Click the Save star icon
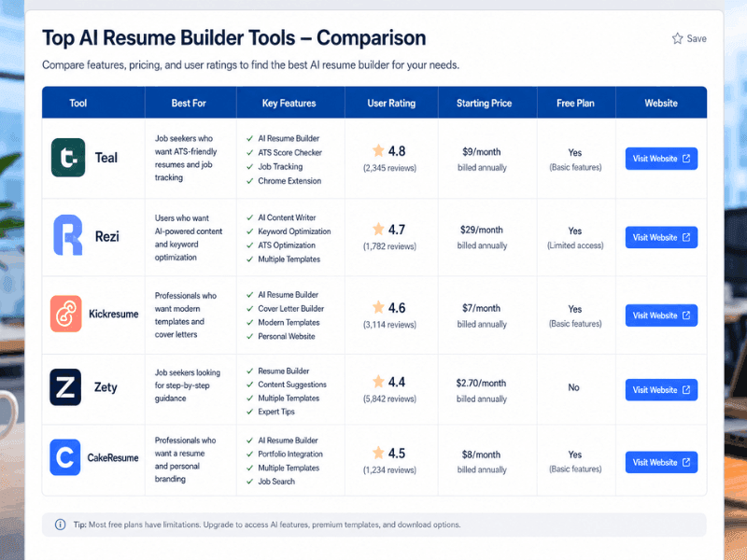This screenshot has width=747, height=560. point(678,38)
